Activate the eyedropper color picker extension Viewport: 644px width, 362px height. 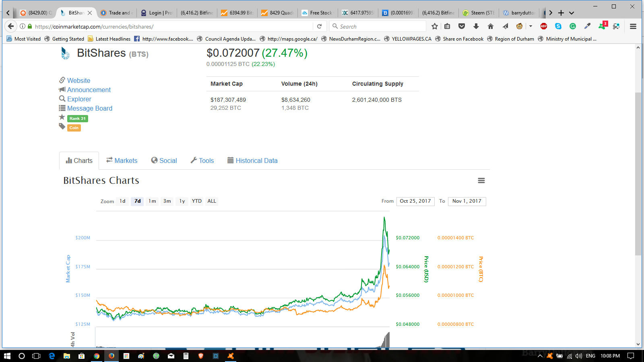(x=587, y=27)
